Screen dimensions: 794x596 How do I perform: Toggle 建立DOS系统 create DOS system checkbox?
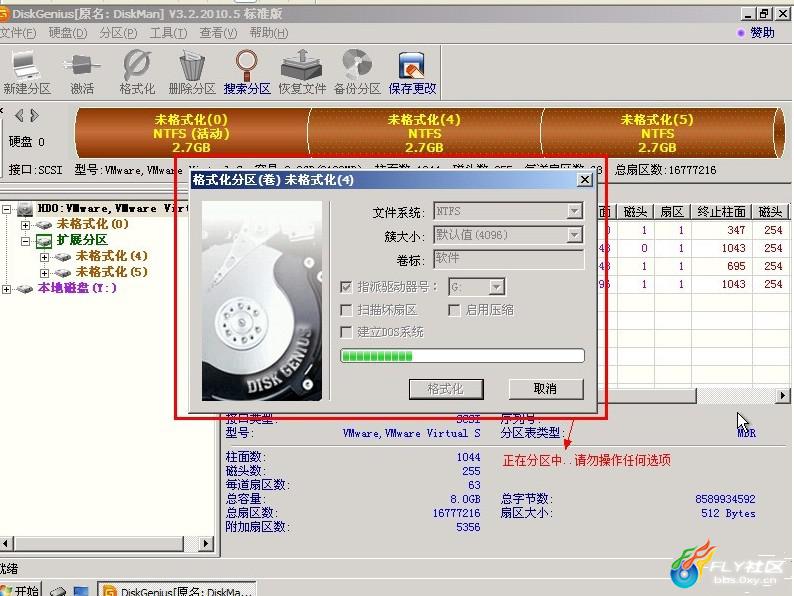(346, 332)
